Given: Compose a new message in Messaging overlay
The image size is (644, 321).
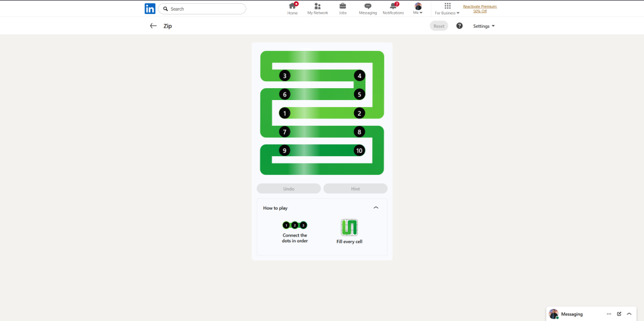Looking at the screenshot, I should pyautogui.click(x=619, y=314).
